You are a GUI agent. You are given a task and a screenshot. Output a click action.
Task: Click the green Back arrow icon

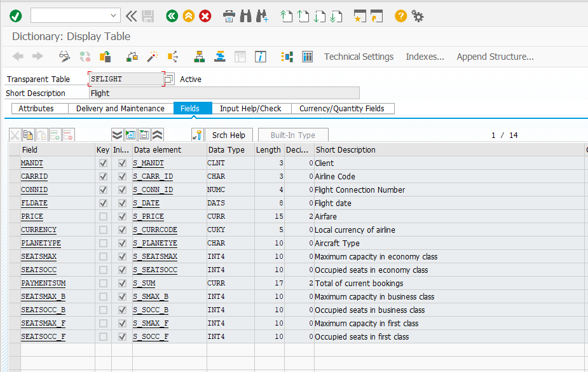[x=171, y=16]
